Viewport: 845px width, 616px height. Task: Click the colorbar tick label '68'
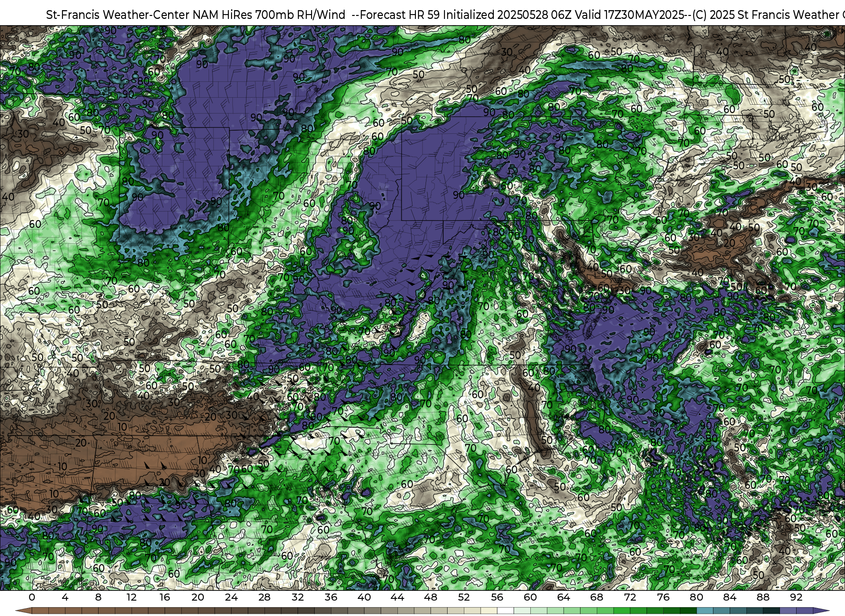click(597, 598)
